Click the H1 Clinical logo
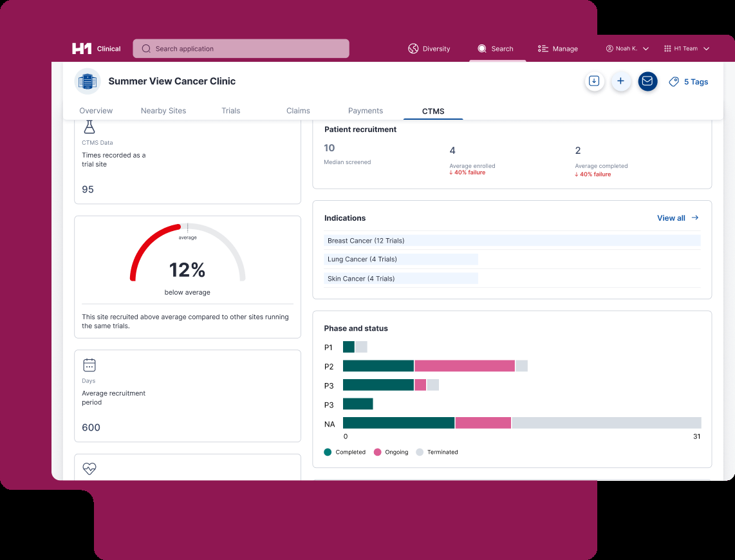This screenshot has height=560, width=735. click(96, 49)
